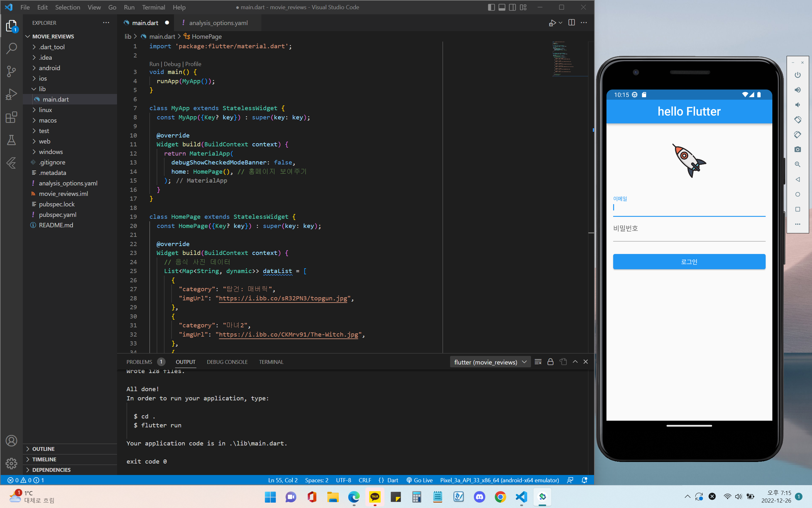Click the Run code lens above main()
This screenshot has height=508, width=812.
point(154,64)
